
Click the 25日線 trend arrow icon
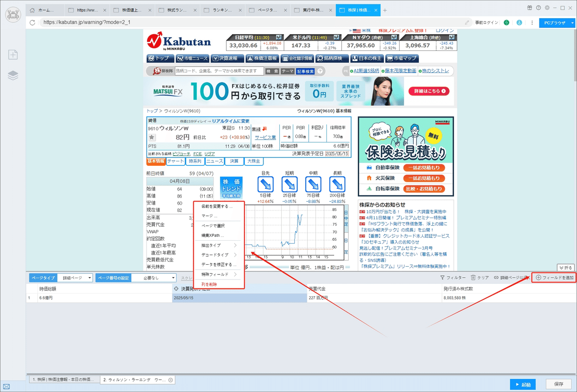(x=289, y=184)
